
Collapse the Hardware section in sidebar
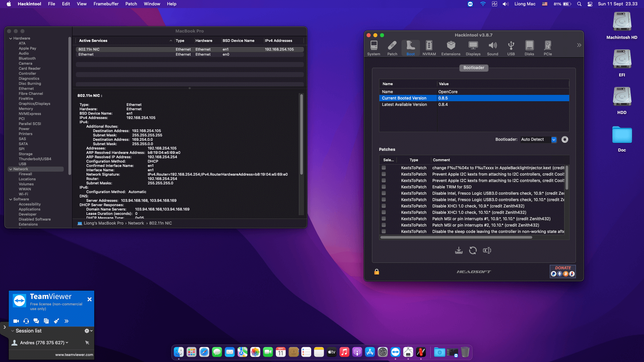pos(11,39)
